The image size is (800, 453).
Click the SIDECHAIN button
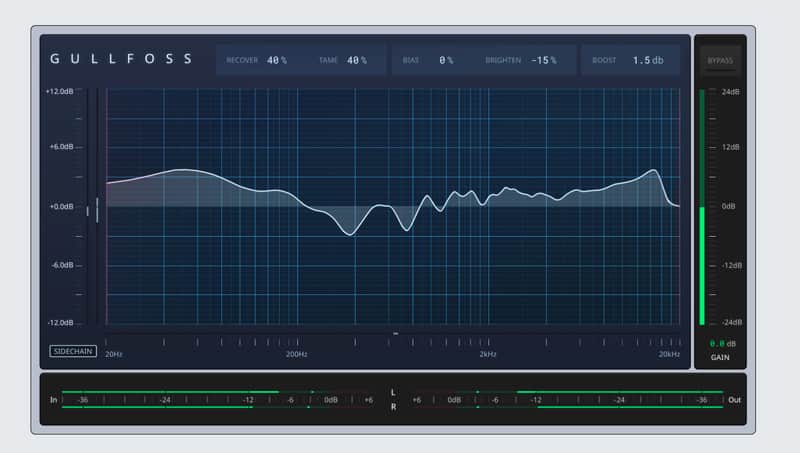(73, 351)
